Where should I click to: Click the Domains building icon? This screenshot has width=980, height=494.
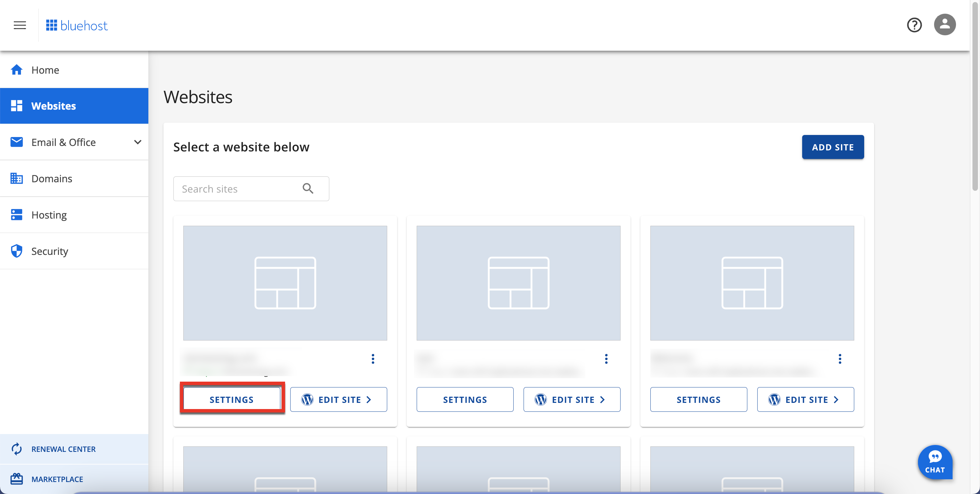[x=16, y=178]
